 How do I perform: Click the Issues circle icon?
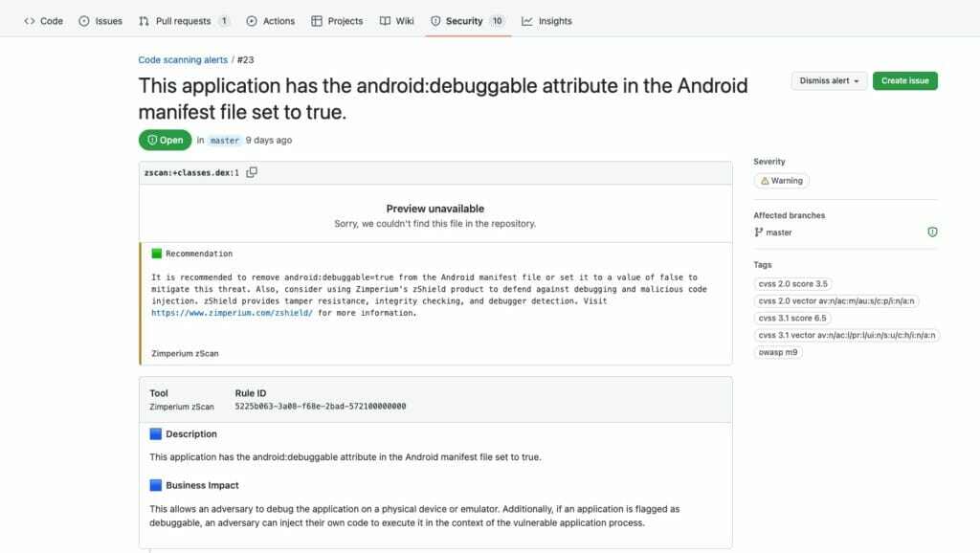(x=82, y=18)
